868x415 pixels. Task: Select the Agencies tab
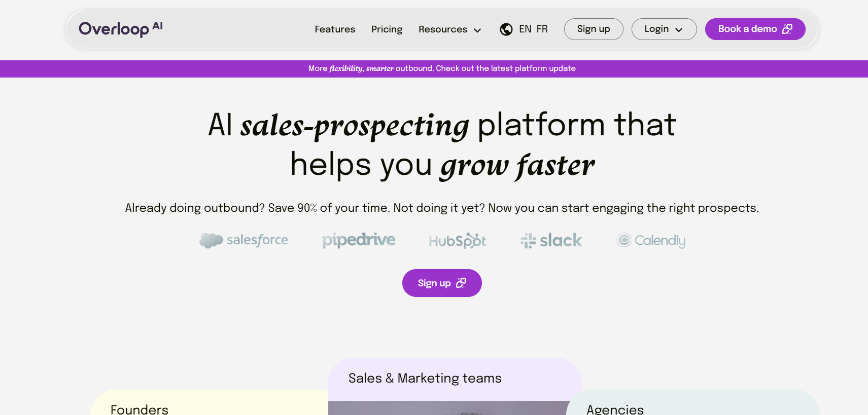pos(615,408)
